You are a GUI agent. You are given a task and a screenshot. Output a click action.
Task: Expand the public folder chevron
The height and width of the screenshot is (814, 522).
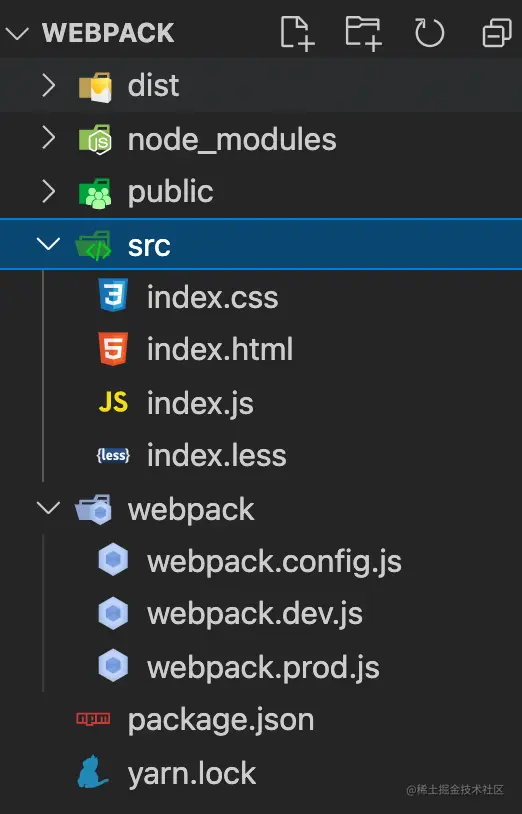pos(48,191)
